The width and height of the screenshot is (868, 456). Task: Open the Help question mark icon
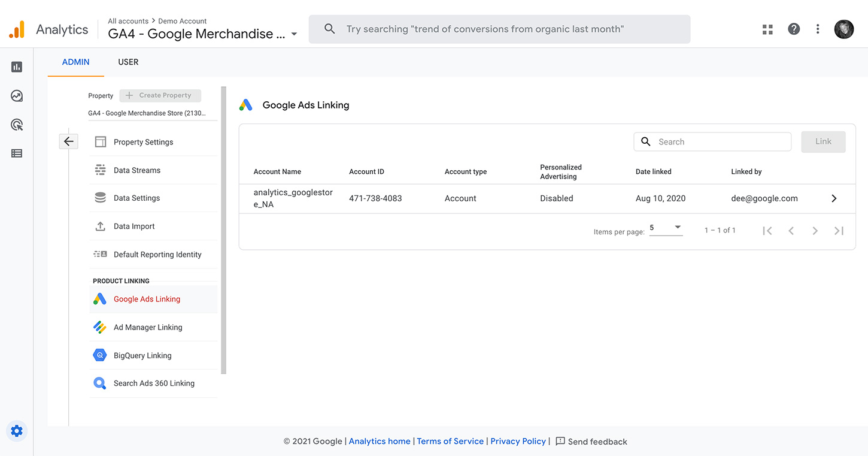[x=794, y=29]
